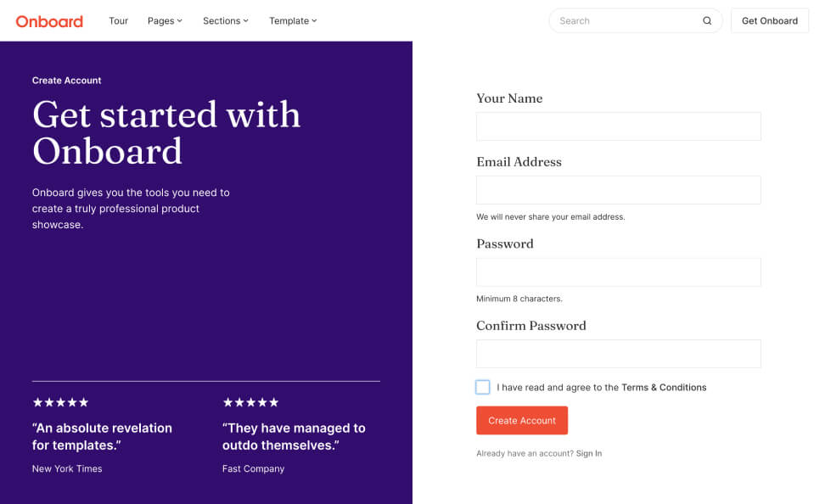825x504 pixels.
Task: Select the Password input box
Action: coord(618,272)
